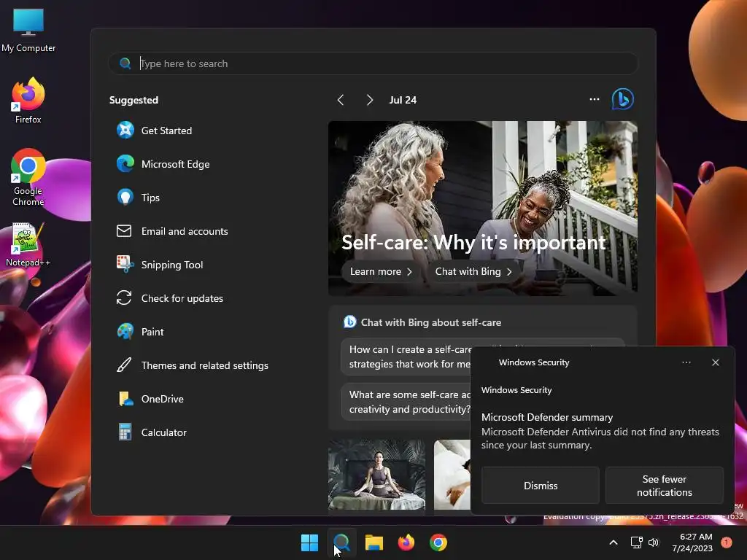Image resolution: width=747 pixels, height=560 pixels.
Task: Click the 'Chat with Bing about self-care' heading
Action: click(430, 322)
